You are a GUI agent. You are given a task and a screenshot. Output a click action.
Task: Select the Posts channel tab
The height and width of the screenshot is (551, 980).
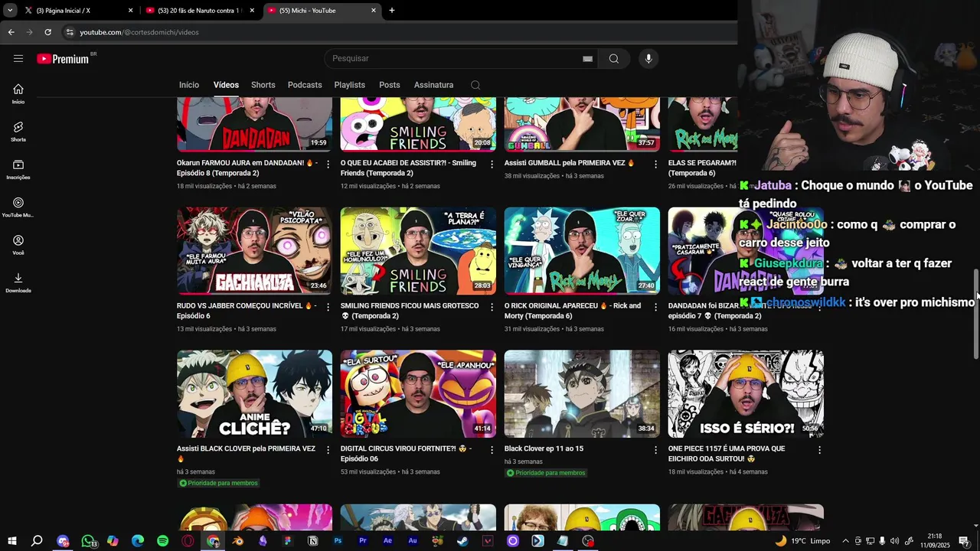tap(390, 85)
